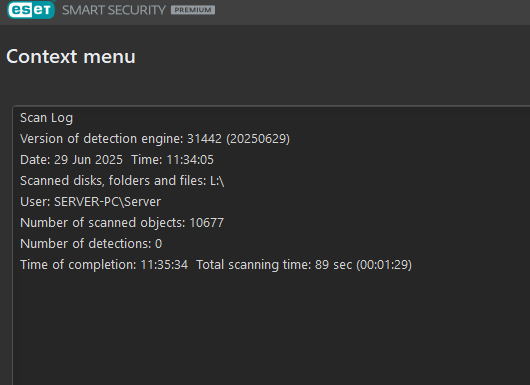Click the ESET logo icon
530x385 pixels.
[31, 10]
